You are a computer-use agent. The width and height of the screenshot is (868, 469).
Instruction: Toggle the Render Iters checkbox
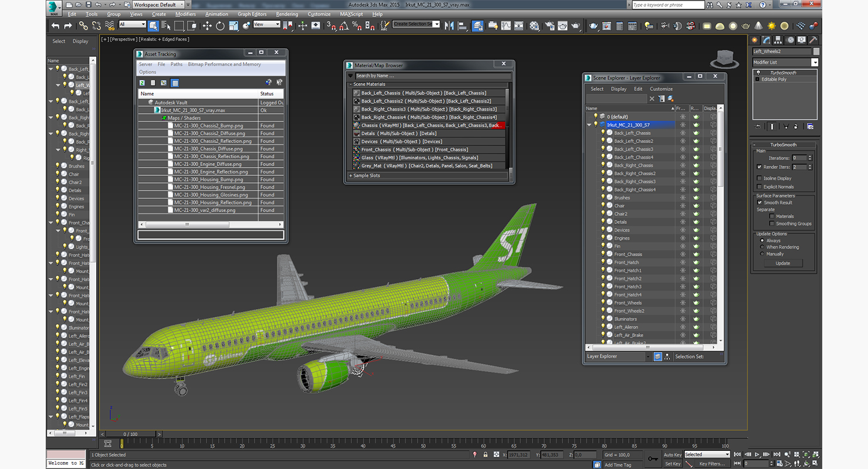click(x=759, y=166)
